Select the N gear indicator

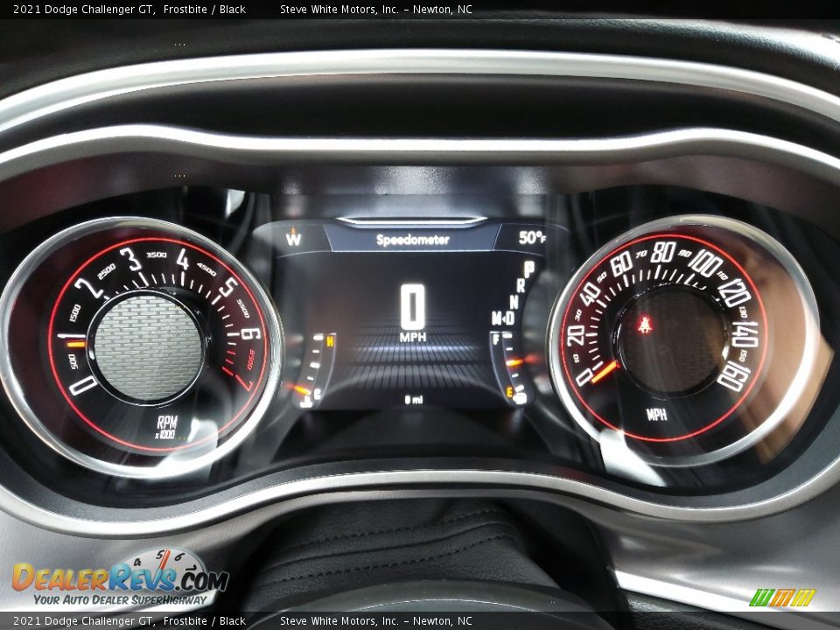[x=514, y=302]
